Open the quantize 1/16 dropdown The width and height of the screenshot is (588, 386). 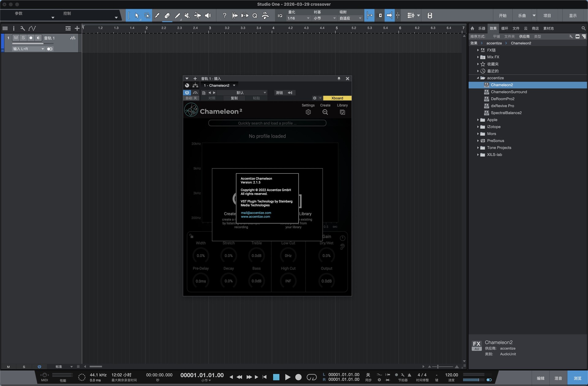pos(299,18)
